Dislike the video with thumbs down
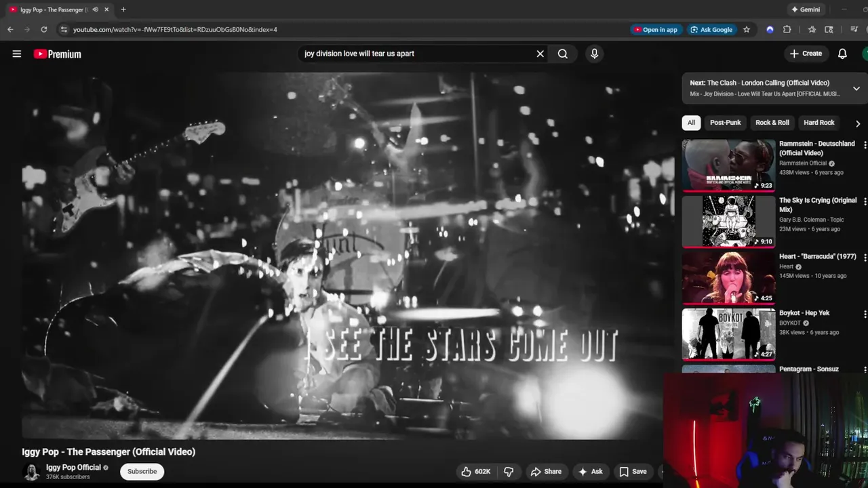 pos(509,472)
